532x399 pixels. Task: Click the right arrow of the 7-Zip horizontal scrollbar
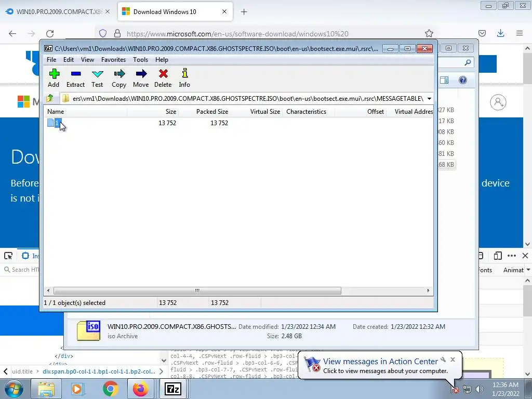click(428, 291)
